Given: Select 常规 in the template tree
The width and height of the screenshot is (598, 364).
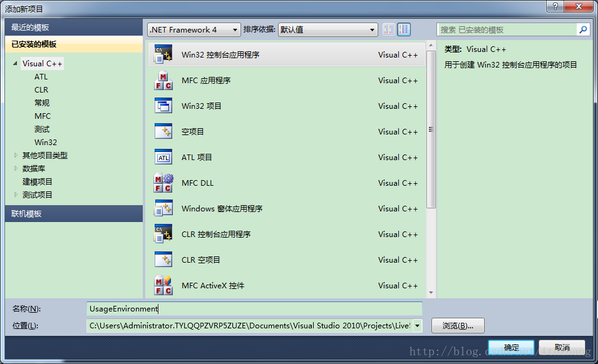Looking at the screenshot, I should [42, 103].
